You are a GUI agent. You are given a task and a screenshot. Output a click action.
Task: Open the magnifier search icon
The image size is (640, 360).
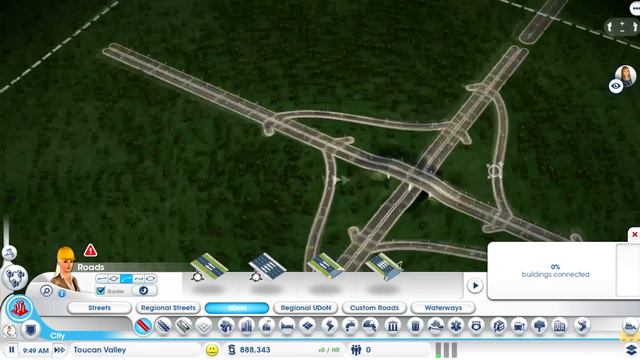click(47, 291)
